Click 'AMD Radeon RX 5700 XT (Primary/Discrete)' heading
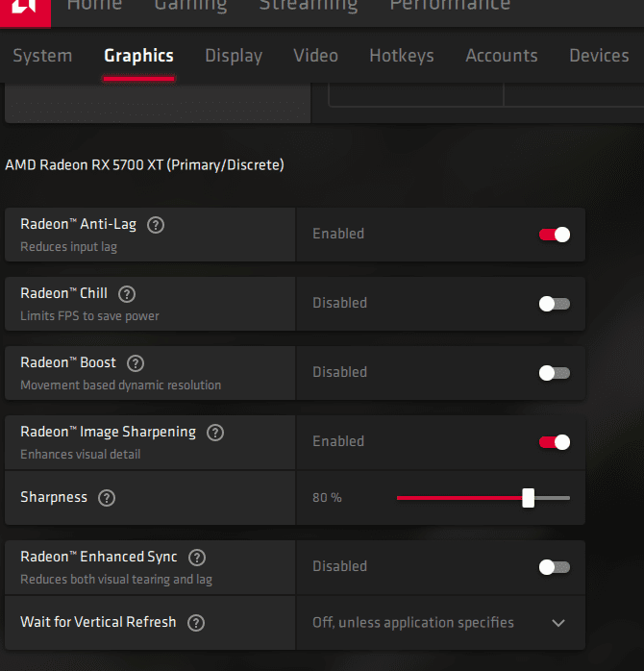 pyautogui.click(x=144, y=165)
